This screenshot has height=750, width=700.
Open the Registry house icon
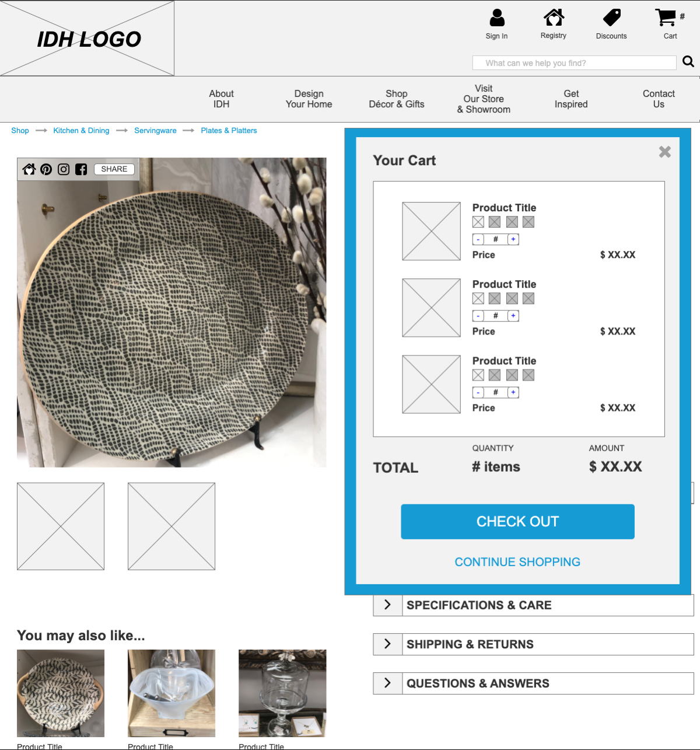554,18
